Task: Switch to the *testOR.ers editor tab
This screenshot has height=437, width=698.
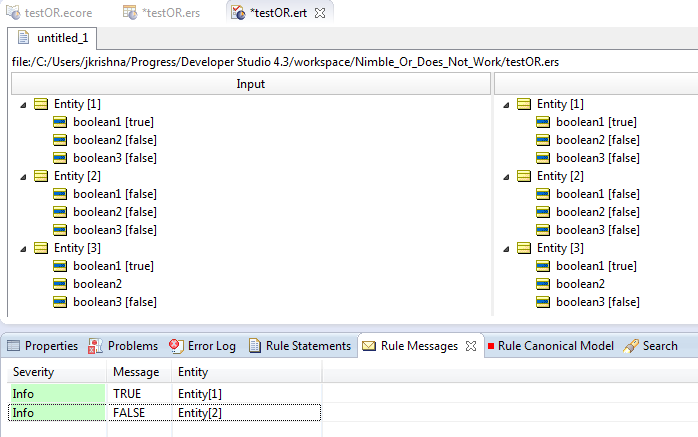Action: pyautogui.click(x=162, y=12)
